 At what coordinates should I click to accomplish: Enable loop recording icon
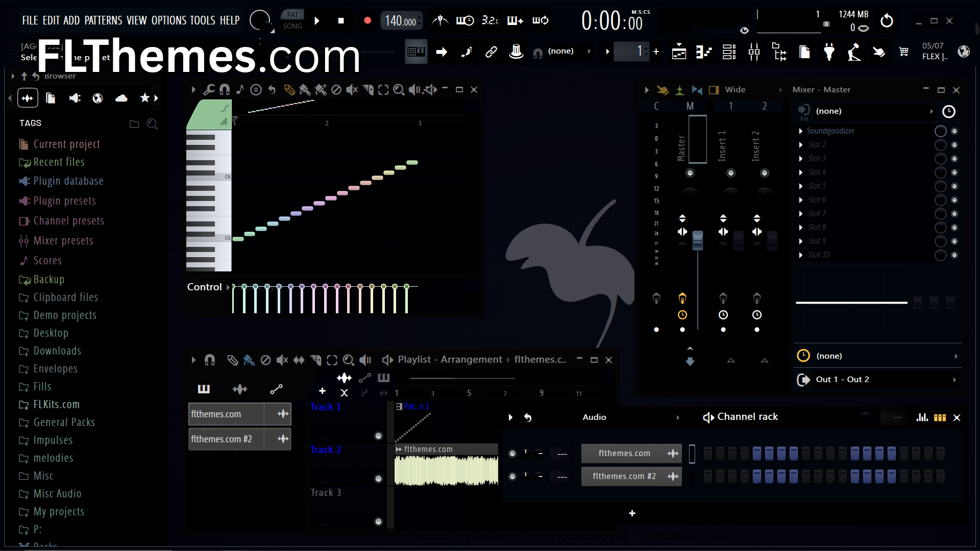point(541,20)
